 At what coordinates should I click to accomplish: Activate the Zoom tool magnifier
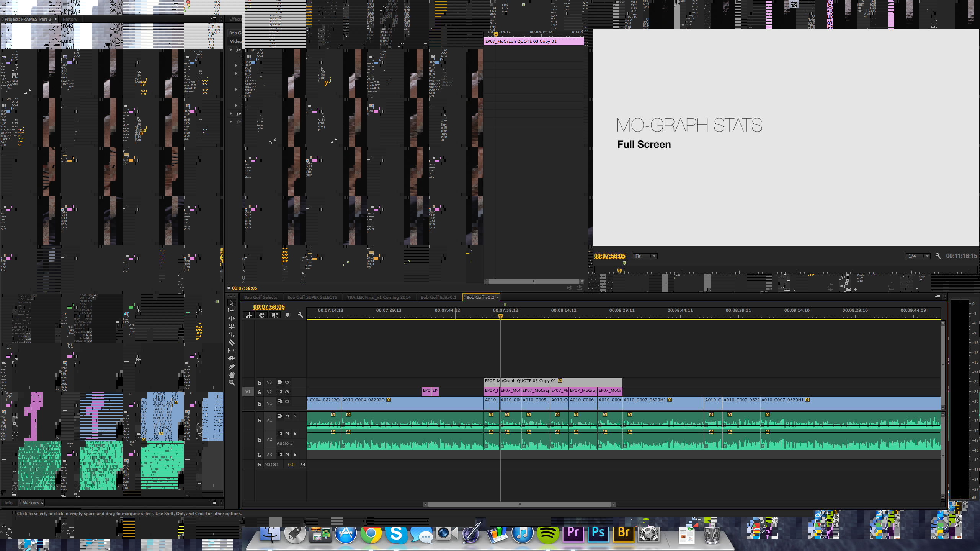[232, 383]
